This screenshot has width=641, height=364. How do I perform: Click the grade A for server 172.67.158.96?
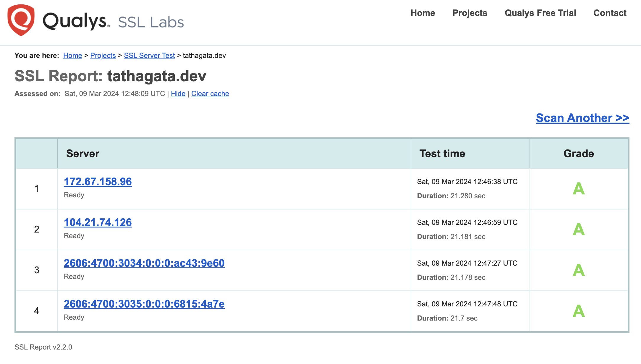point(579,189)
